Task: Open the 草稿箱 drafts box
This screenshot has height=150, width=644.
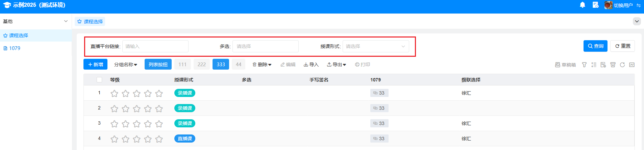Action: coord(565,65)
